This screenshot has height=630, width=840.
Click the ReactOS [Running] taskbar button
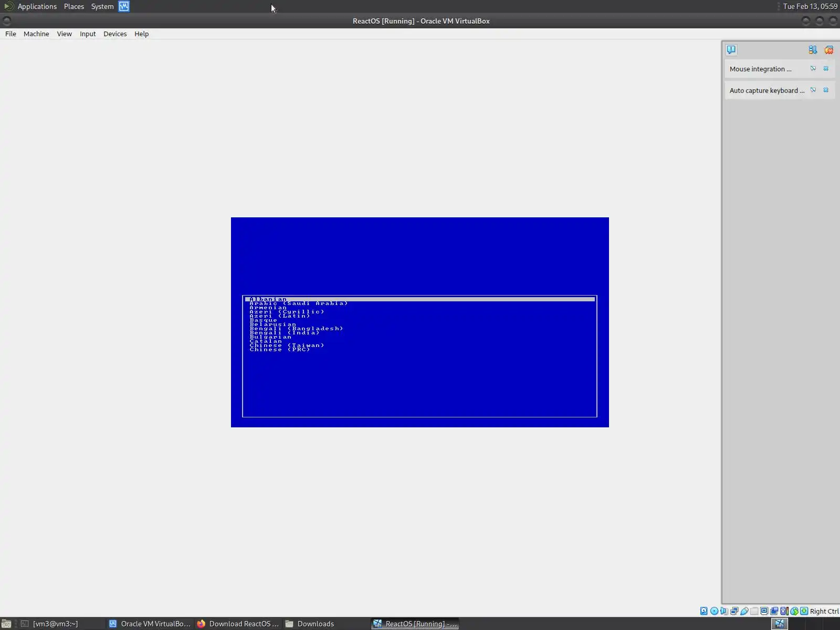(x=415, y=624)
